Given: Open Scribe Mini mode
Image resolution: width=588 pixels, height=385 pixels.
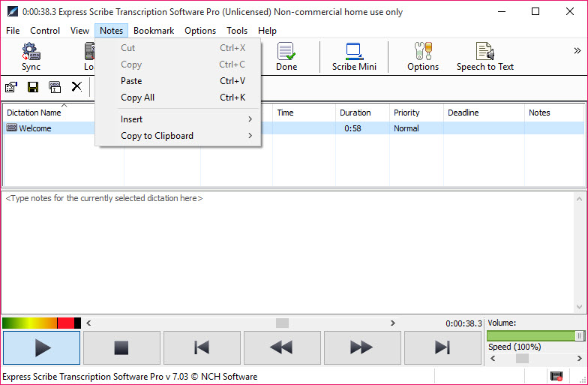Looking at the screenshot, I should click(354, 57).
